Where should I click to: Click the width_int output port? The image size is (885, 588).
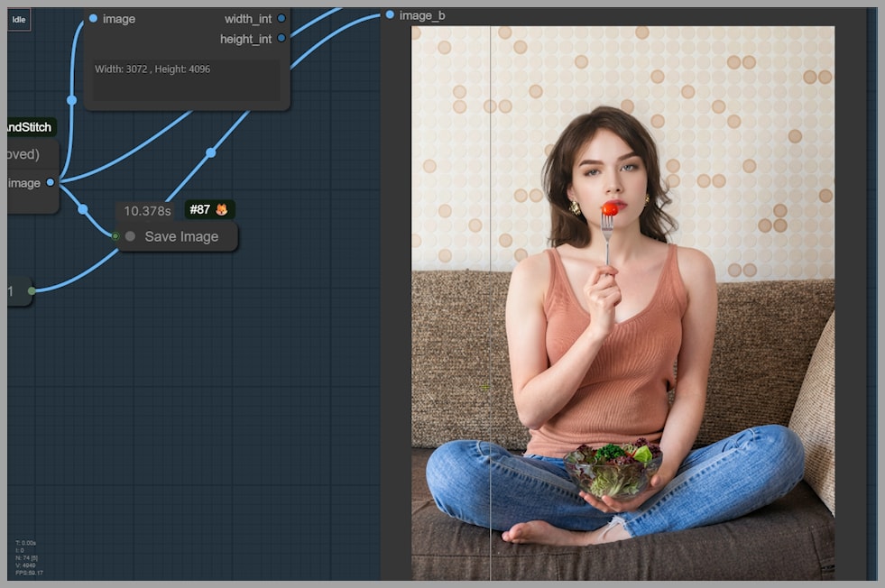click(281, 18)
